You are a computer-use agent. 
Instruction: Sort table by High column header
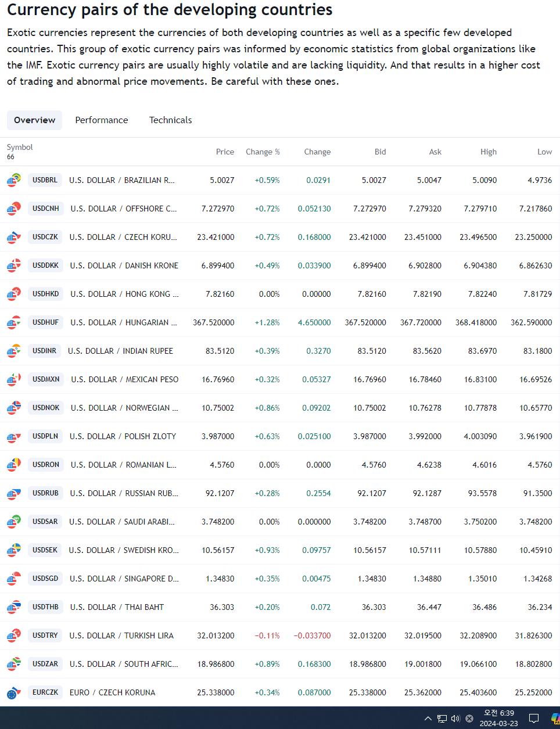(x=489, y=152)
